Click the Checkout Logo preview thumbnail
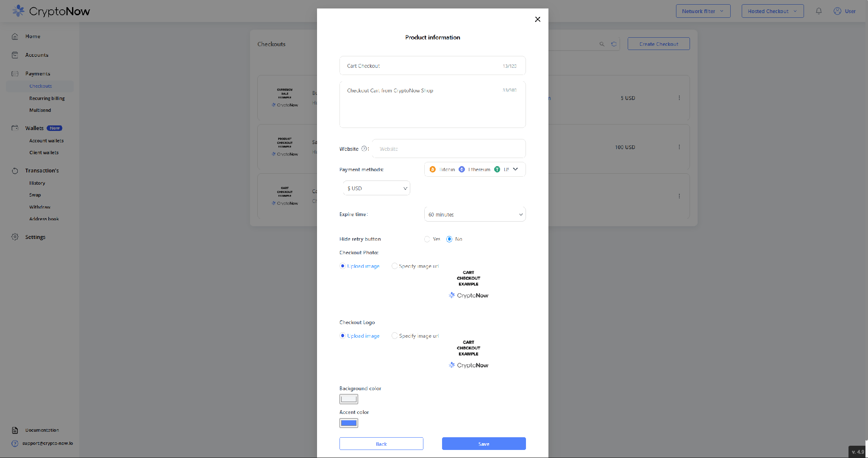The width and height of the screenshot is (868, 458). click(x=468, y=354)
